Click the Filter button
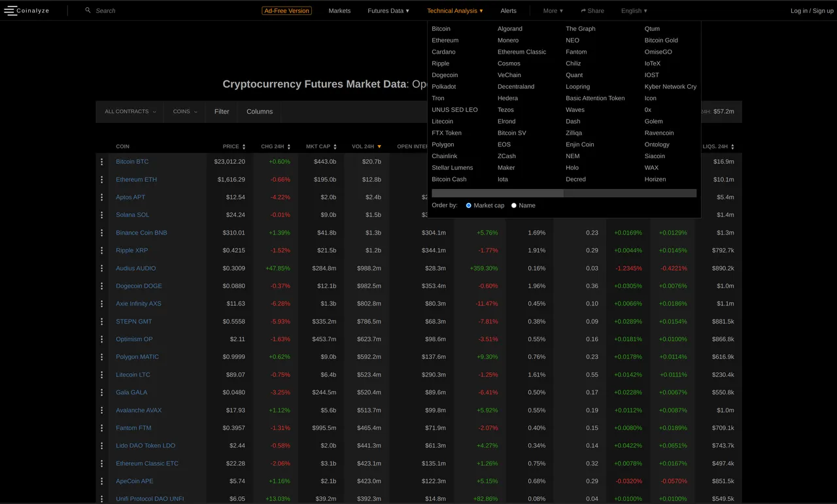 click(222, 112)
